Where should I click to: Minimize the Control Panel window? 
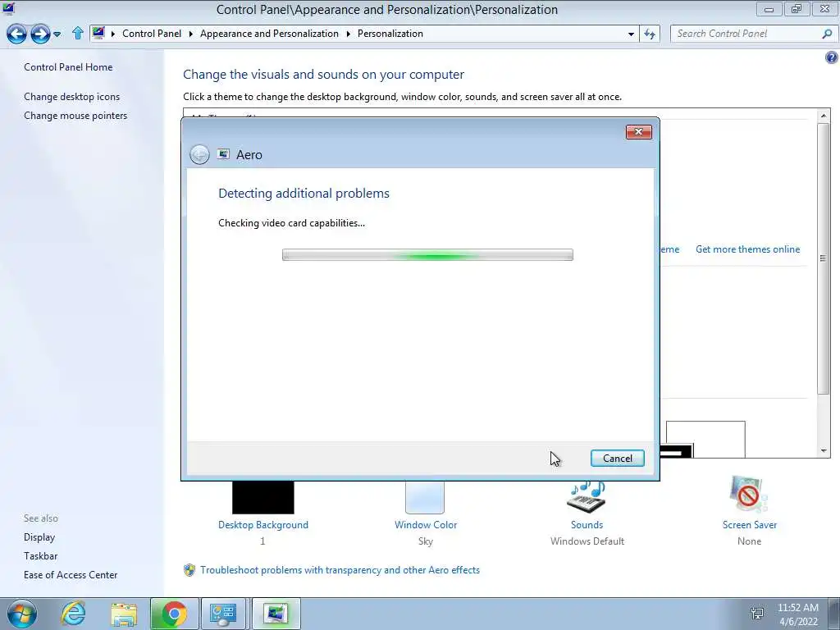(x=769, y=9)
